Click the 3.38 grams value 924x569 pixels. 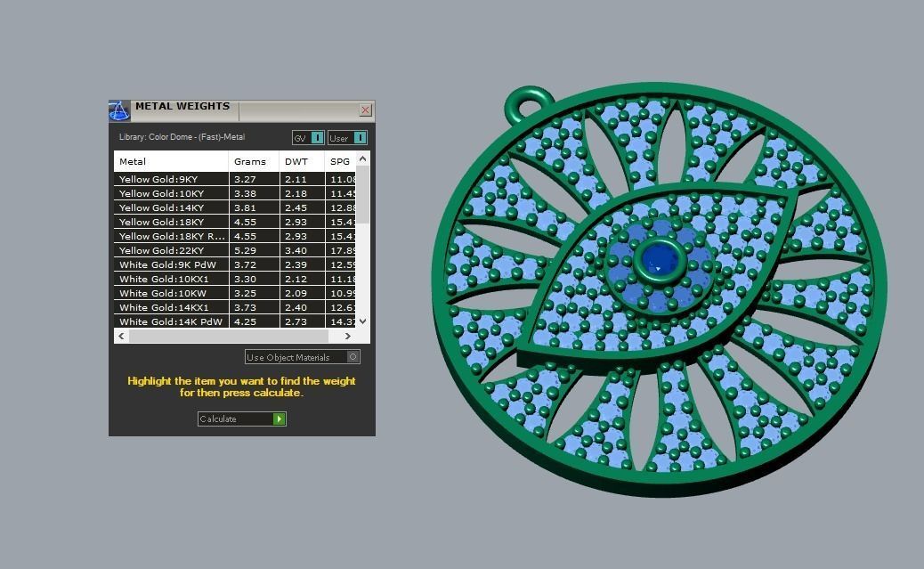pos(245,193)
